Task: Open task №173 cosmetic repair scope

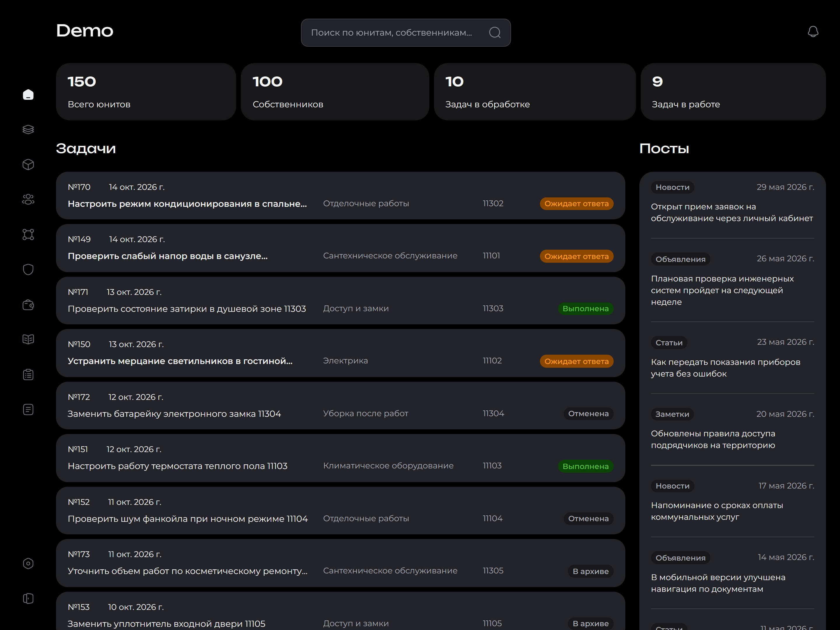Action: tap(340, 563)
